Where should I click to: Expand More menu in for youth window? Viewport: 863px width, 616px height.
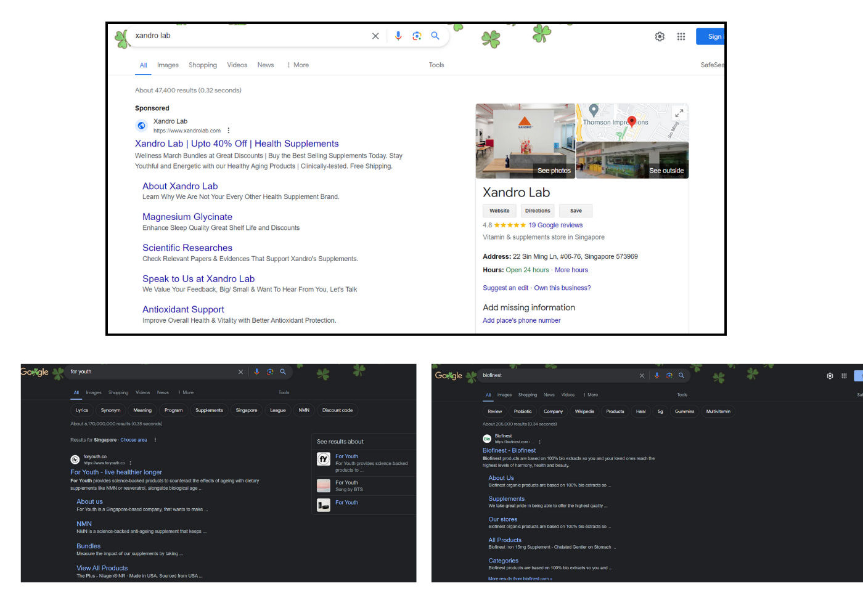click(x=186, y=392)
